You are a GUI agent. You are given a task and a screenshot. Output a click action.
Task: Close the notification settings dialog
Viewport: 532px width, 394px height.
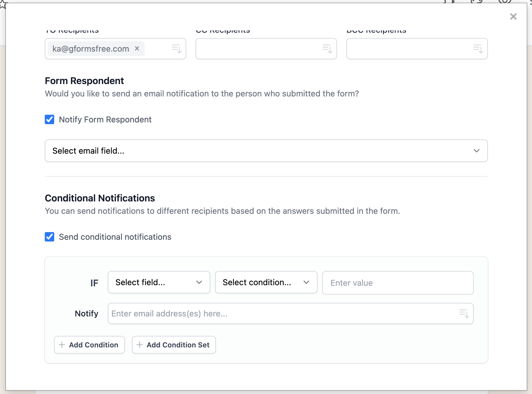pos(513,17)
